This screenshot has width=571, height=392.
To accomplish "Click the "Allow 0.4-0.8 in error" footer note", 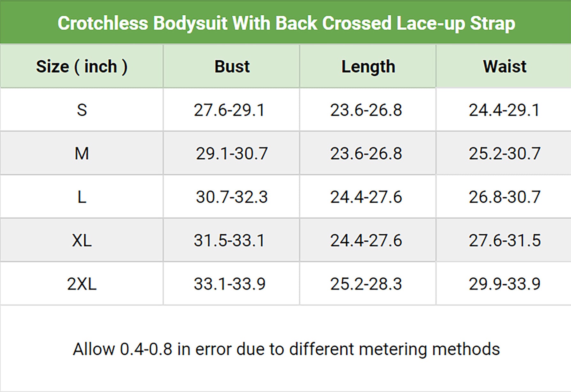I will coord(286,349).
